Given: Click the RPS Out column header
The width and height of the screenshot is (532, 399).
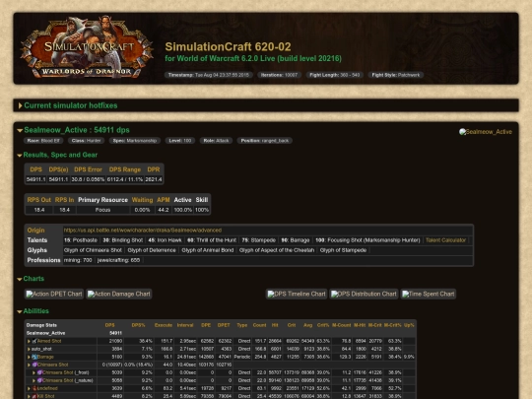Looking at the screenshot, I should (39, 200).
